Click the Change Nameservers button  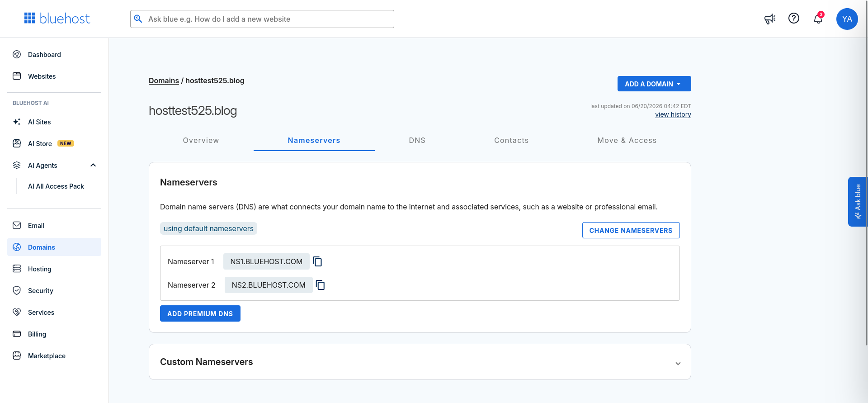[631, 230]
